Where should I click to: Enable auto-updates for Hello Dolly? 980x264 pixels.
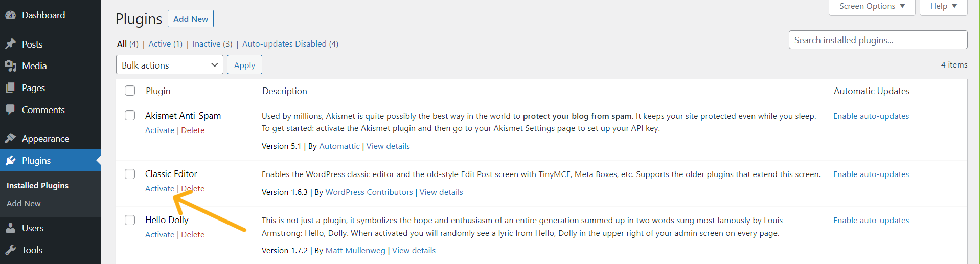[x=871, y=221]
